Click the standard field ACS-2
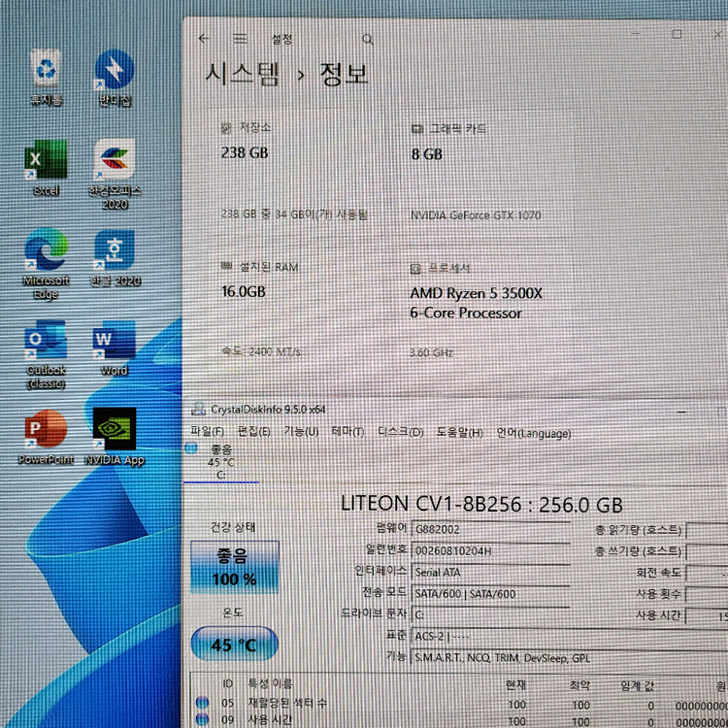This screenshot has height=728, width=728. tap(570, 636)
